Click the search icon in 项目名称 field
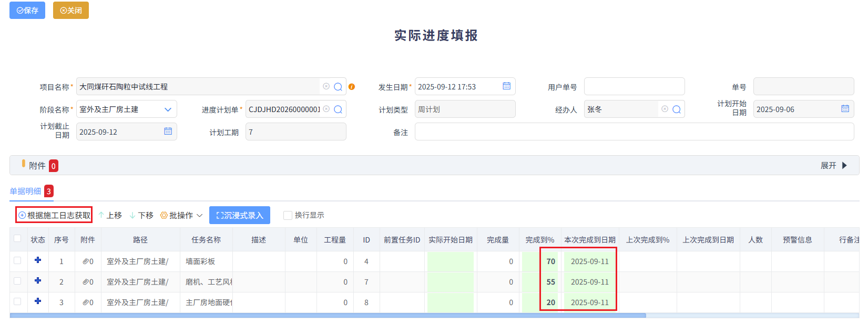This screenshot has width=868, height=323. [338, 87]
